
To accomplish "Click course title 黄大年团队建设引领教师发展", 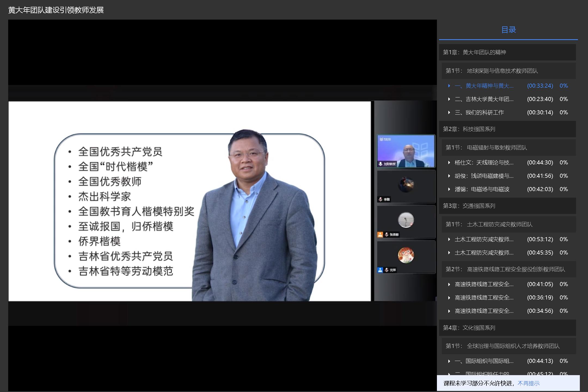I will point(56,10).
